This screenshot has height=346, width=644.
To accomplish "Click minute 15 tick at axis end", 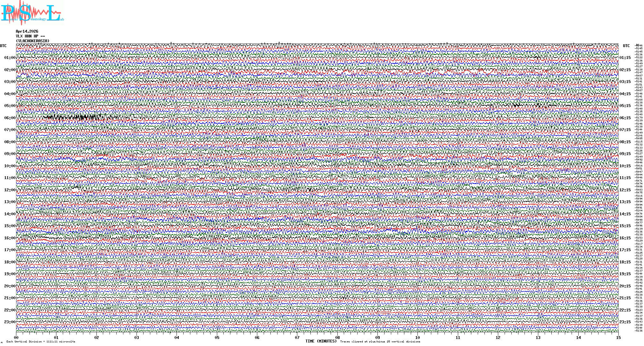I will click(618, 337).
